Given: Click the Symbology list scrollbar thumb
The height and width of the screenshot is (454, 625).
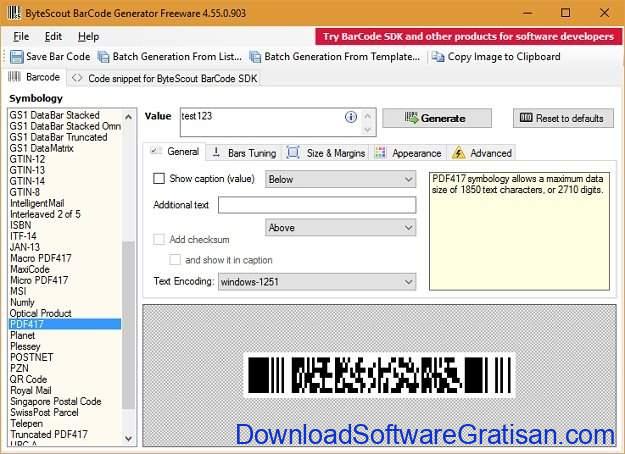Looking at the screenshot, I should [128, 325].
